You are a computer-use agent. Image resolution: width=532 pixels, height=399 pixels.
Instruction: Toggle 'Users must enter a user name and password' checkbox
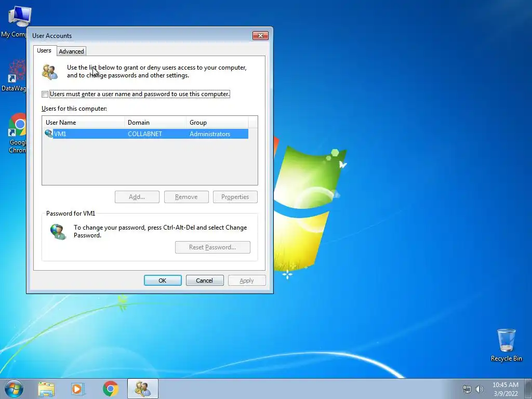coord(45,95)
